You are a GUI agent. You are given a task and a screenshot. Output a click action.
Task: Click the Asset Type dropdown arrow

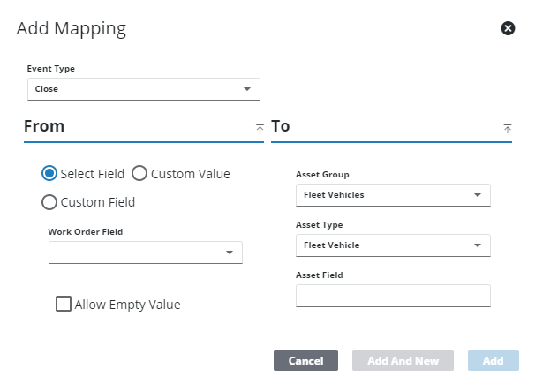[478, 245]
